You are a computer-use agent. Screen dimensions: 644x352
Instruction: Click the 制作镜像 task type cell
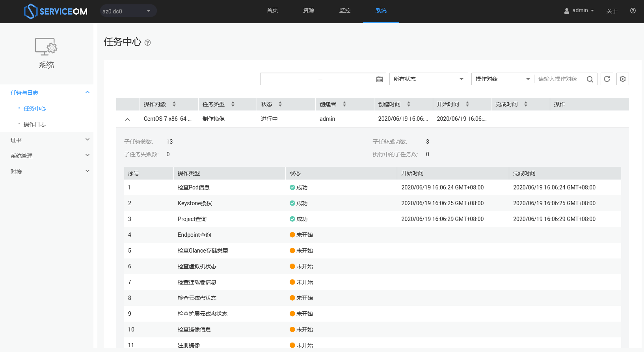tap(214, 119)
